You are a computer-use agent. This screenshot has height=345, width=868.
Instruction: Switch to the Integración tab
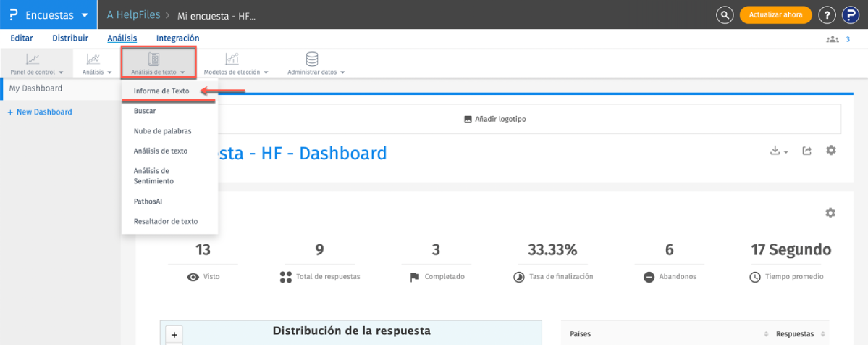(177, 38)
